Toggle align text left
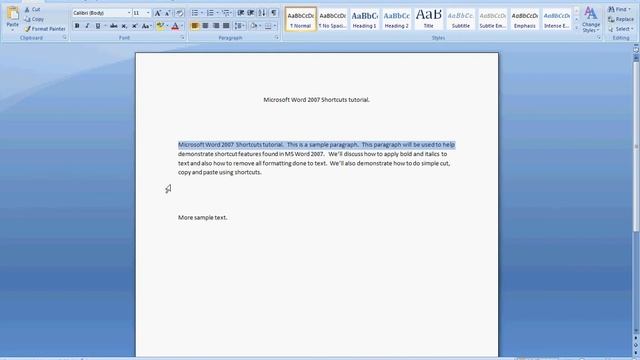 tap(195, 26)
